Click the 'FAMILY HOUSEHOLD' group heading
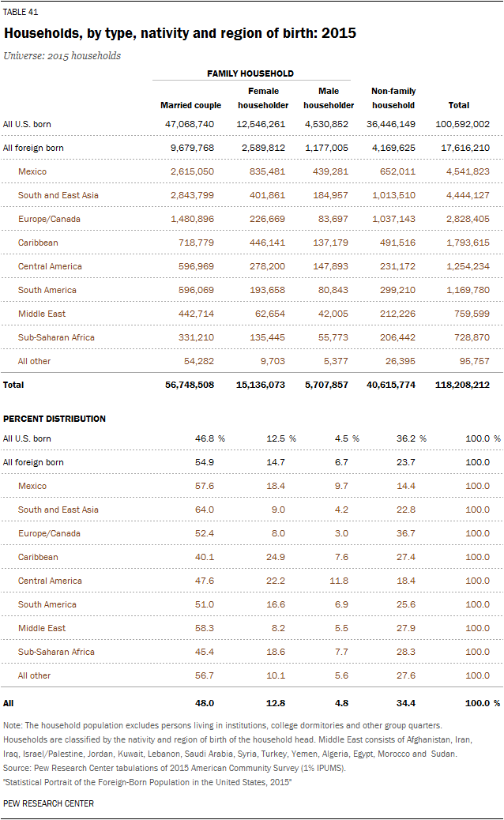504x820 pixels. point(250,73)
